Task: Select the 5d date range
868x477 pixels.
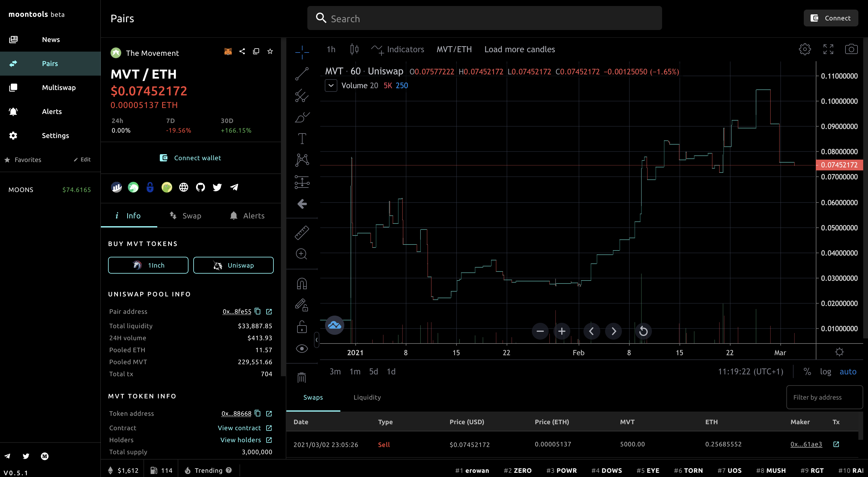Action: (373, 372)
